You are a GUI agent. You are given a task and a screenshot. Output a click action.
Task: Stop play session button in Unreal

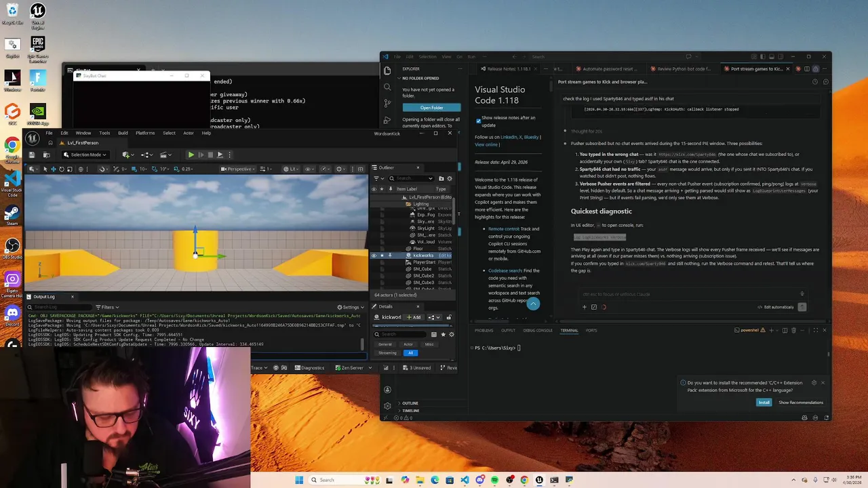[210, 155]
